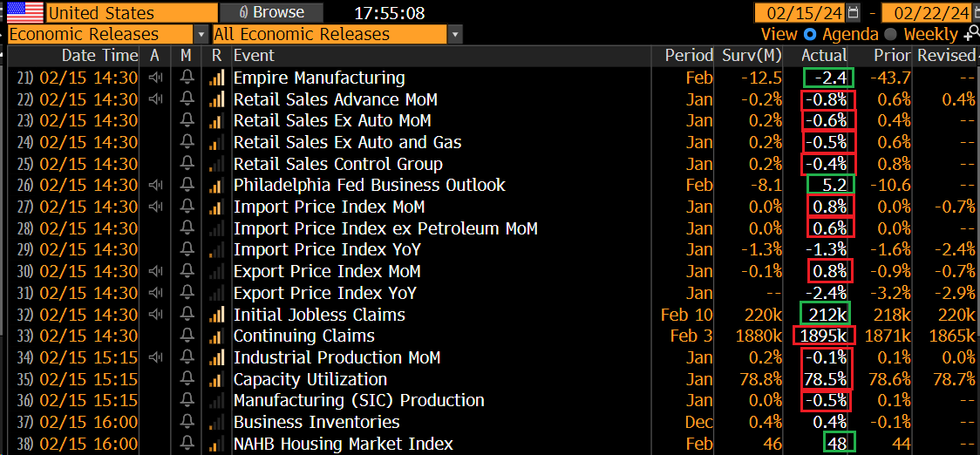Select the Agenda view radio button

[809, 34]
